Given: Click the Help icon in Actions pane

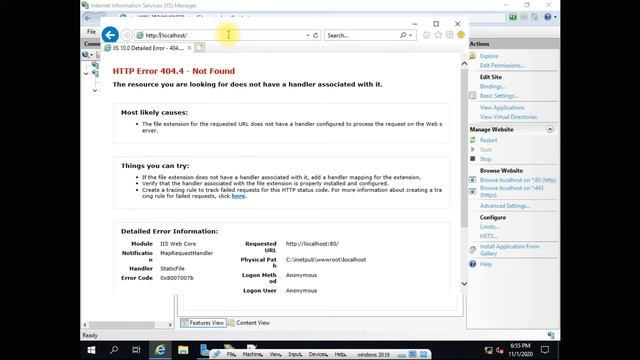Looking at the screenshot, I should coord(473,264).
